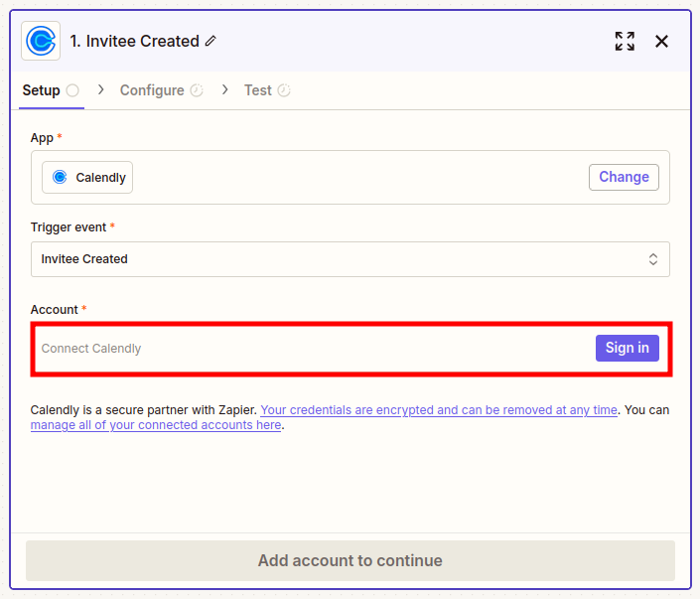Viewport: 700px width, 599px height.
Task: Click the Setup status circle icon
Action: coord(72,90)
